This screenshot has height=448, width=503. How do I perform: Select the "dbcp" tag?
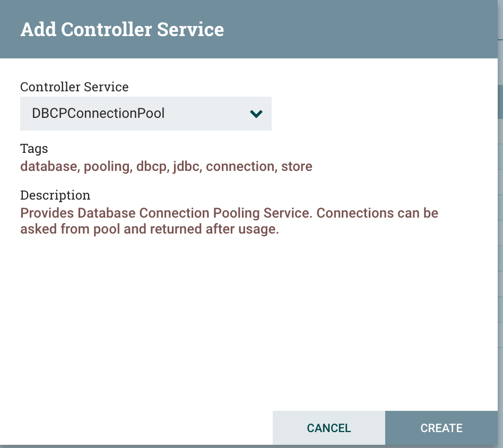[x=152, y=167]
